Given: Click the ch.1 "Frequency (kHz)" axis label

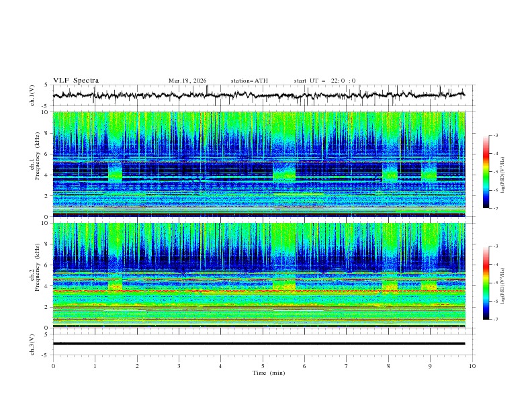Looking at the screenshot, I should [37, 156].
